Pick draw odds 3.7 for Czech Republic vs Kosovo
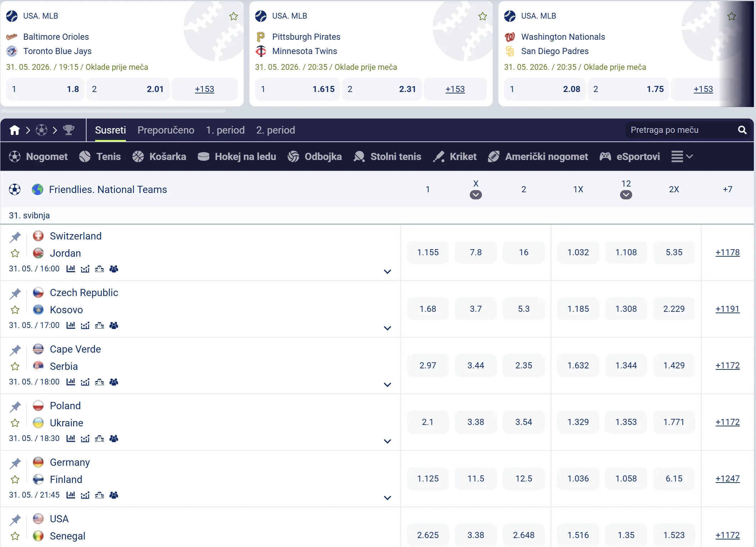756x547 pixels. click(x=476, y=309)
